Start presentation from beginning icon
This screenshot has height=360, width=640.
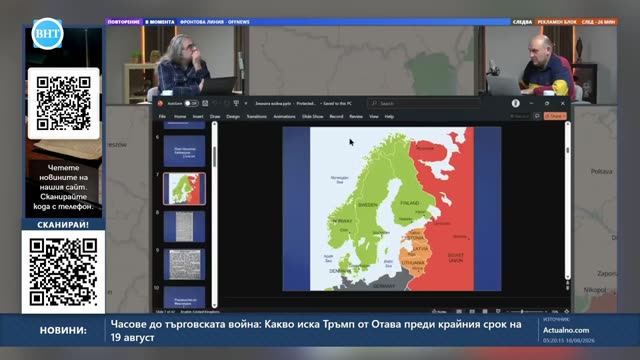(236, 103)
